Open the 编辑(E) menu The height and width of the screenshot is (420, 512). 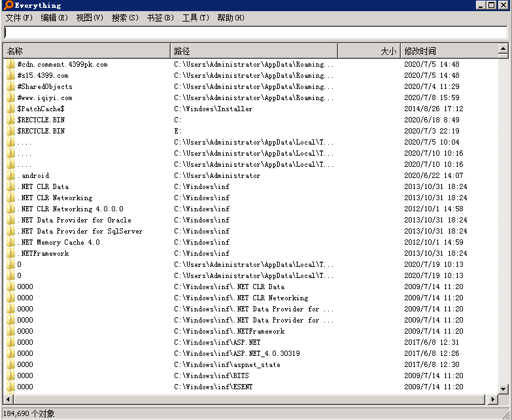[x=54, y=18]
